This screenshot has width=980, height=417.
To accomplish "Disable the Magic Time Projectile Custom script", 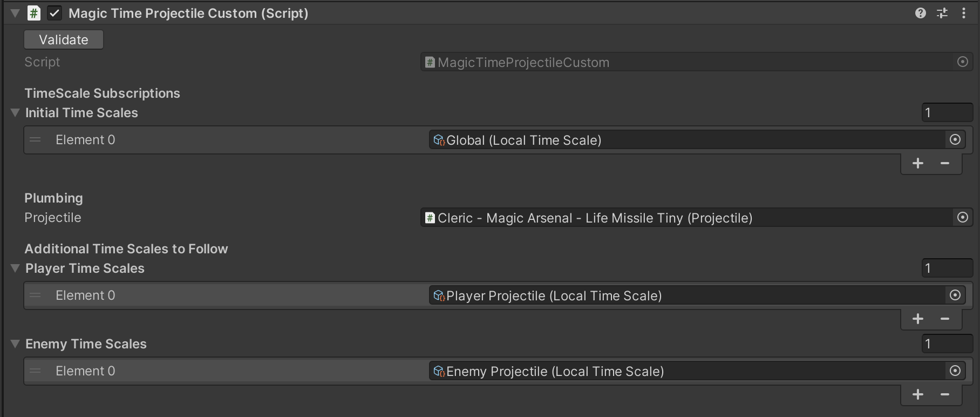I will coord(55,14).
